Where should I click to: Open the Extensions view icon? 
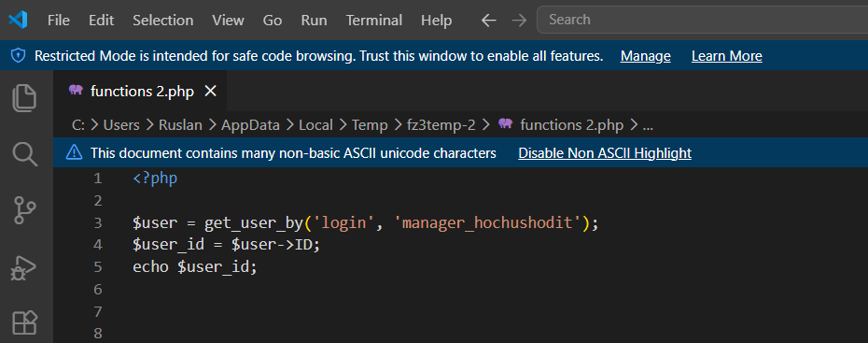point(24,322)
